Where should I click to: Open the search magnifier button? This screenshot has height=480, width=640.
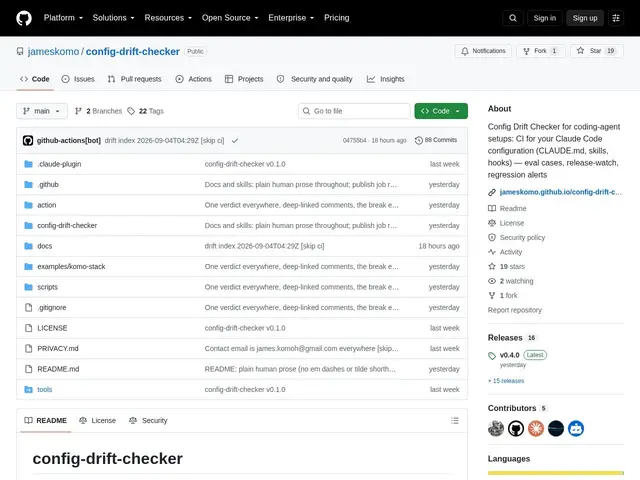click(513, 18)
